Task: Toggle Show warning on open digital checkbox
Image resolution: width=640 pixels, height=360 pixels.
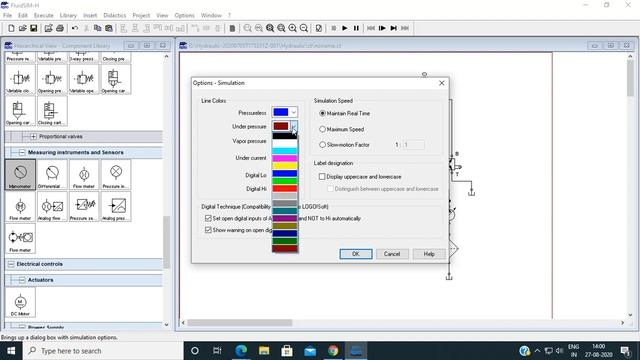Action: (x=208, y=230)
